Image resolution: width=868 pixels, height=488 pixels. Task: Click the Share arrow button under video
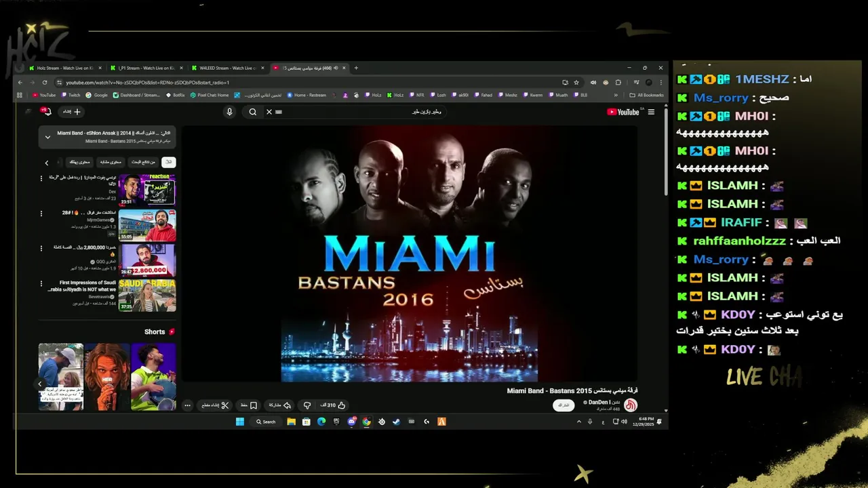point(279,405)
